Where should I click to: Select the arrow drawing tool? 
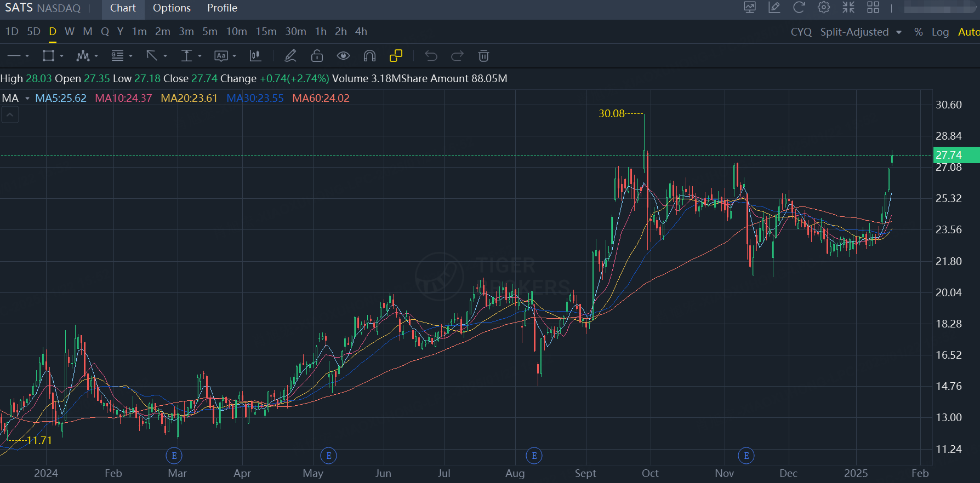click(152, 56)
